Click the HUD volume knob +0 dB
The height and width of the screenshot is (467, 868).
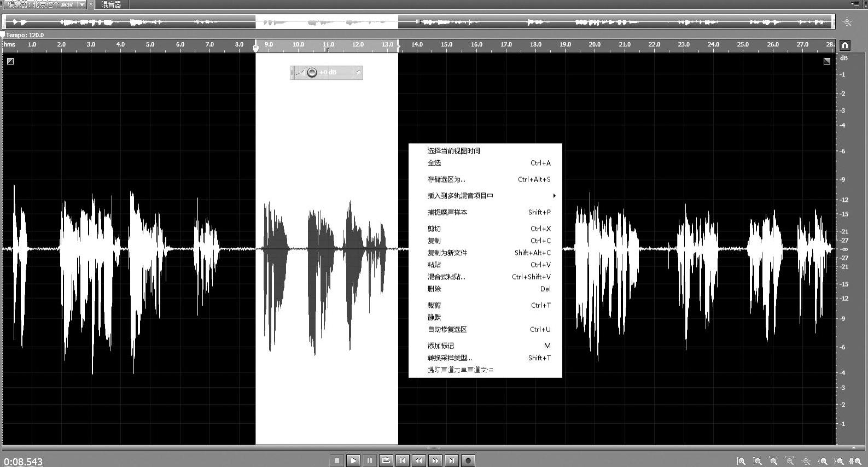point(312,72)
